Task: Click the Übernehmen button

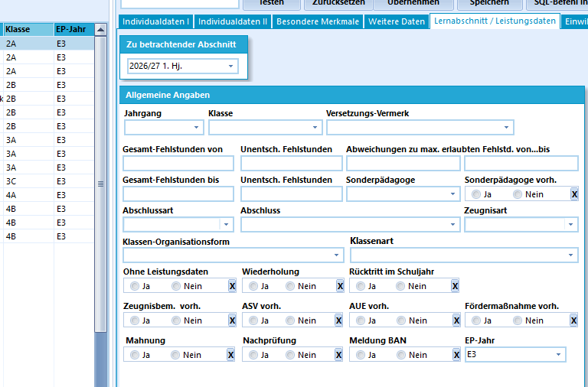Action: 413,4
